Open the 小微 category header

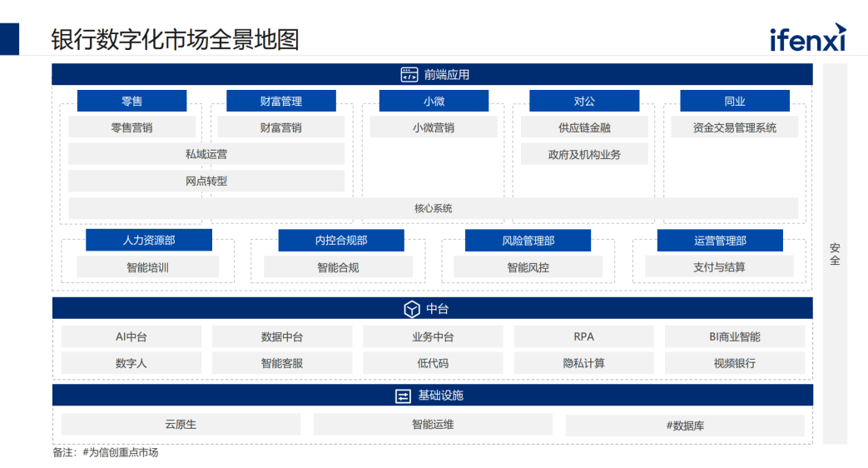point(433,102)
